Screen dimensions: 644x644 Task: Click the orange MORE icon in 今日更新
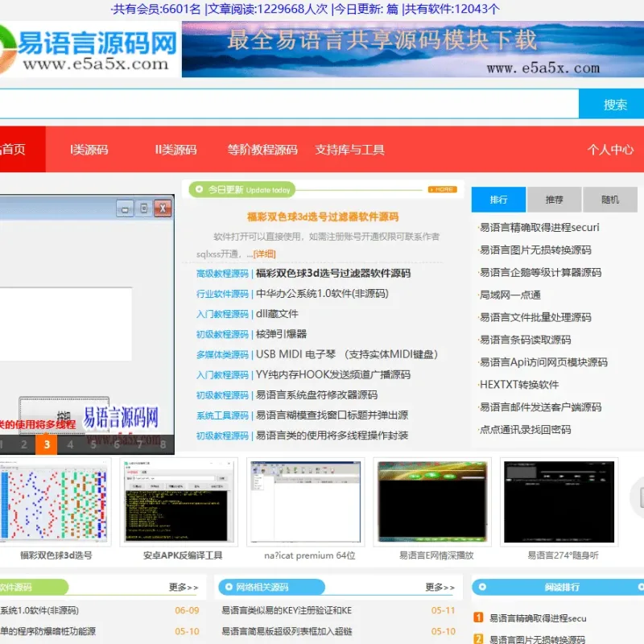(442, 189)
